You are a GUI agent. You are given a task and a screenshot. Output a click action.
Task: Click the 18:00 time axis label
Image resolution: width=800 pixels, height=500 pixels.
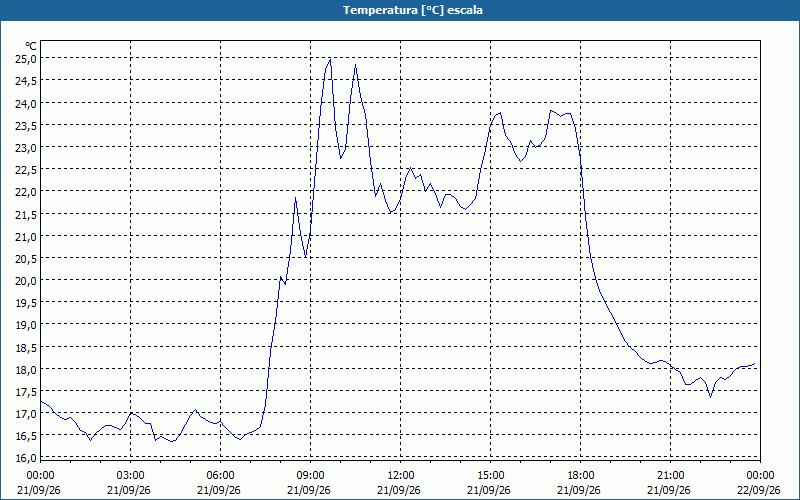(x=581, y=476)
